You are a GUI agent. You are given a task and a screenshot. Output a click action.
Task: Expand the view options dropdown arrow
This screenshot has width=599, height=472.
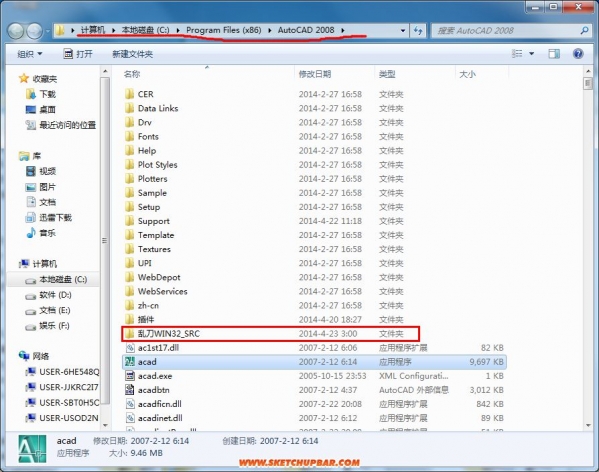click(x=531, y=54)
